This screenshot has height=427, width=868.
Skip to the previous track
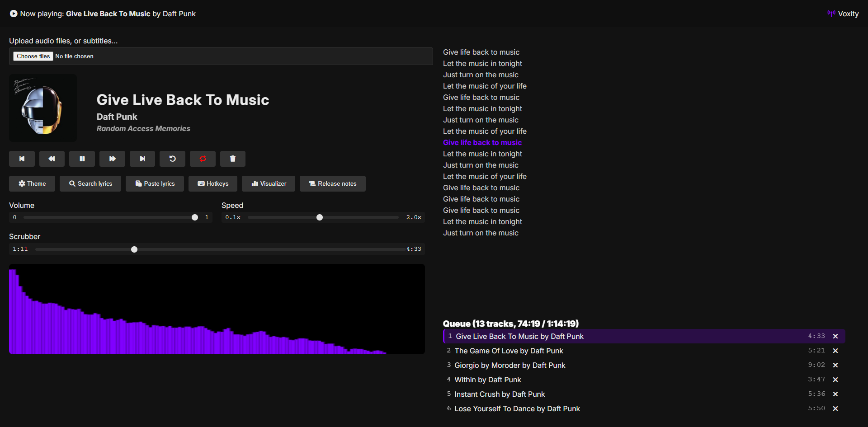[x=22, y=159]
